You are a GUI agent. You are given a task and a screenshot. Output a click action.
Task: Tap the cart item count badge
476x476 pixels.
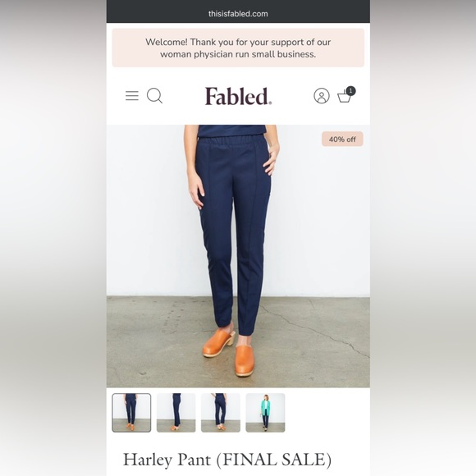pos(350,91)
